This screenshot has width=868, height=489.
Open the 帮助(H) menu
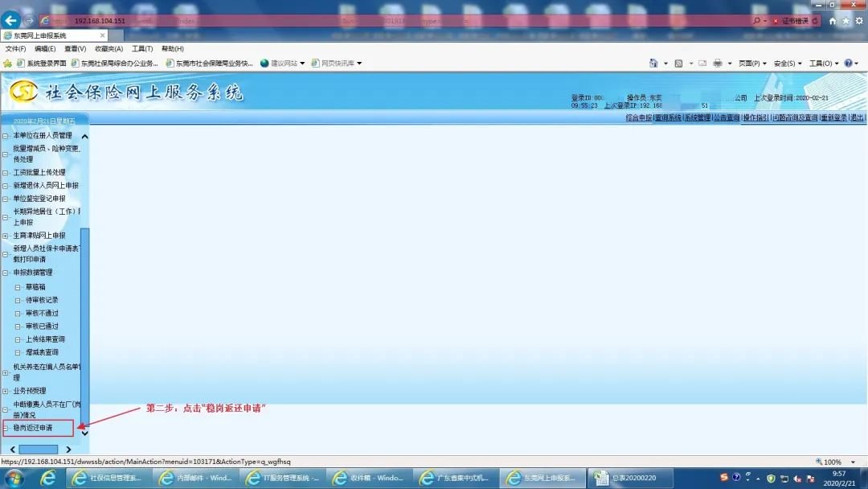(173, 49)
